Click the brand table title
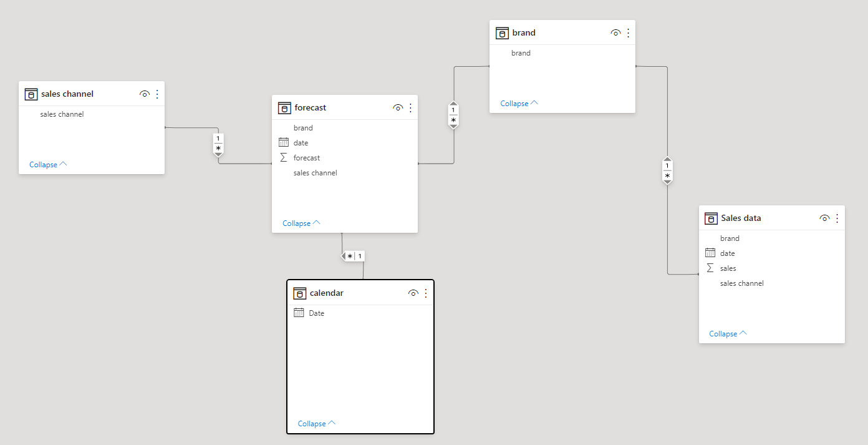 (x=524, y=33)
